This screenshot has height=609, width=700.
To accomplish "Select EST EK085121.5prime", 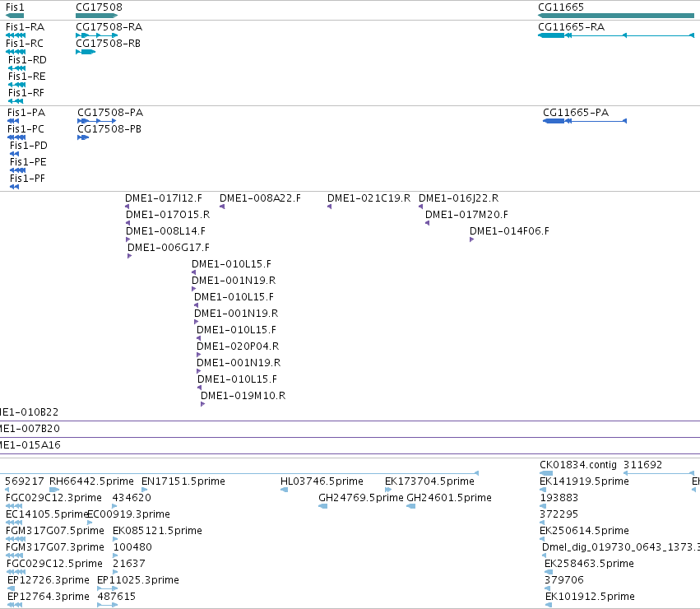I will click(157, 532).
